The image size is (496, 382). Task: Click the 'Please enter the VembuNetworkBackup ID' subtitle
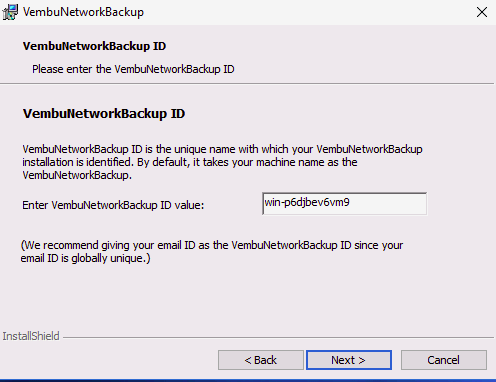(133, 69)
